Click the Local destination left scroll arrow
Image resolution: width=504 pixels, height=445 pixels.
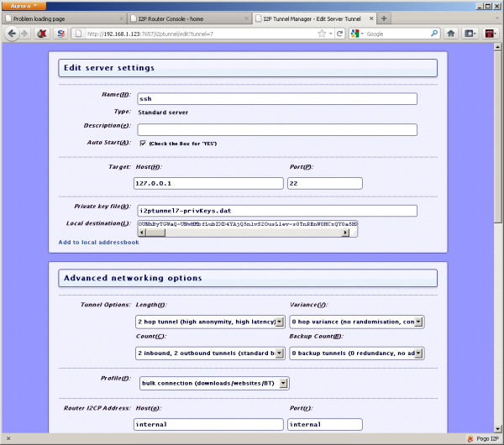coord(142,233)
